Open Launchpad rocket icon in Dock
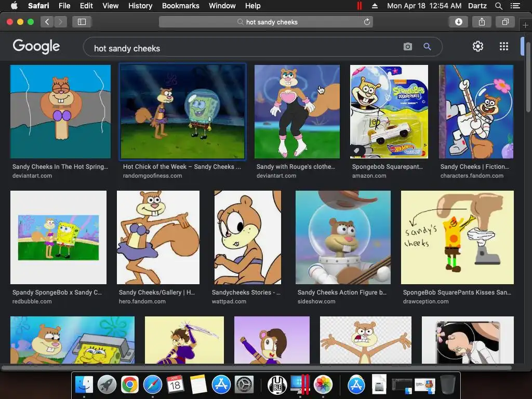This screenshot has width=532, height=399. 107,385
